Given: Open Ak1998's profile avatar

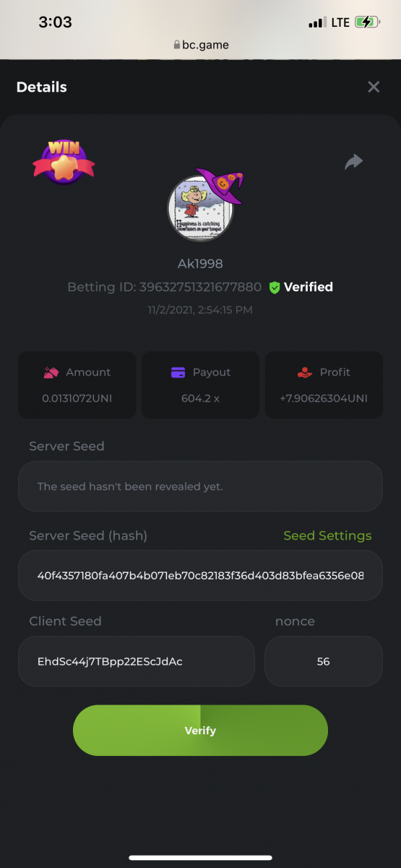Looking at the screenshot, I should (x=201, y=208).
